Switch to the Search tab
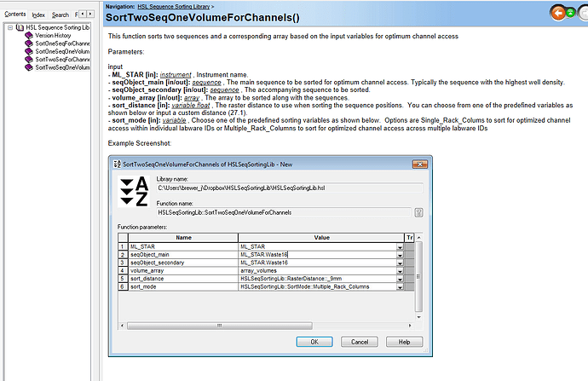 61,14
